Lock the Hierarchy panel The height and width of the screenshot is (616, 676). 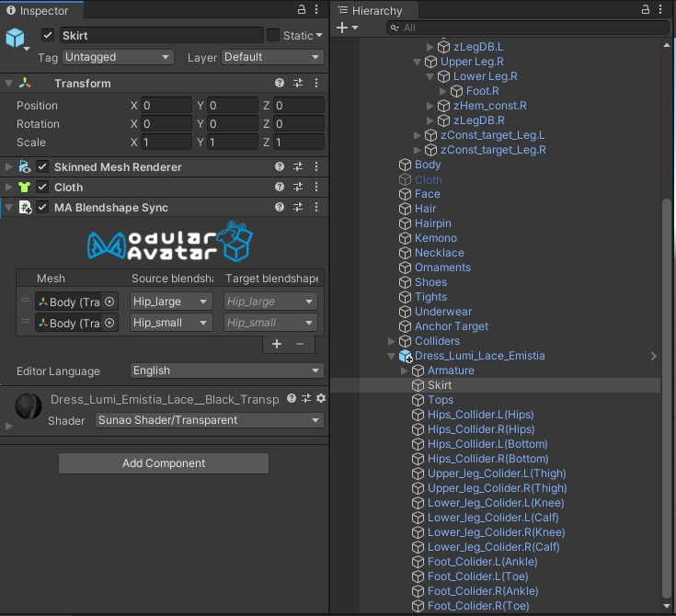(x=646, y=9)
